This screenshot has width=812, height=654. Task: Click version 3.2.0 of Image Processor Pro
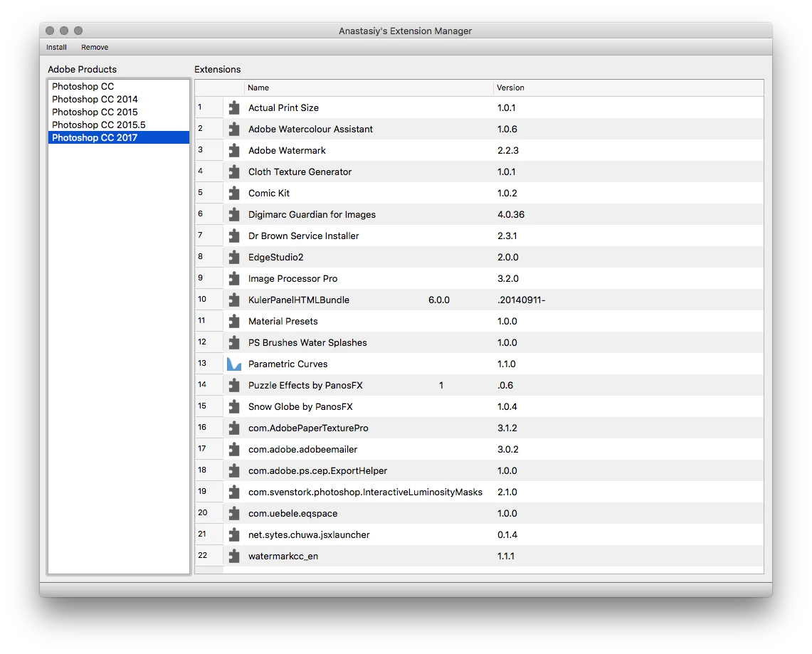click(x=507, y=278)
